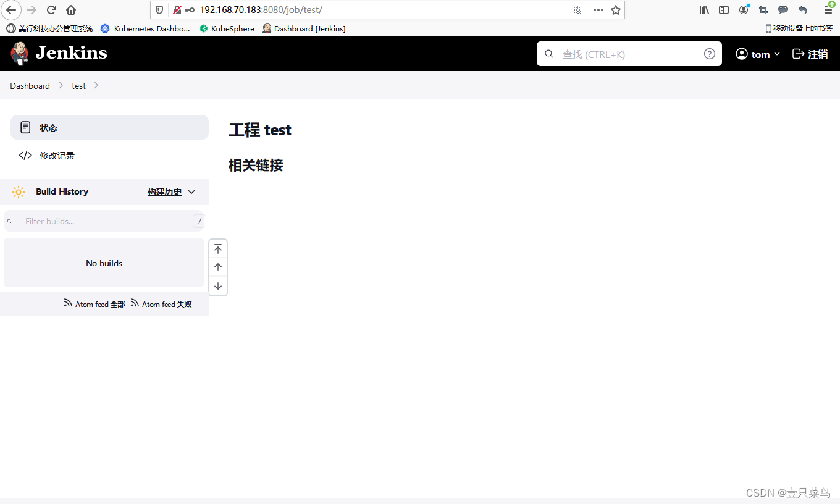Open the browser hamburger menu
The image size is (840, 504).
828,10
